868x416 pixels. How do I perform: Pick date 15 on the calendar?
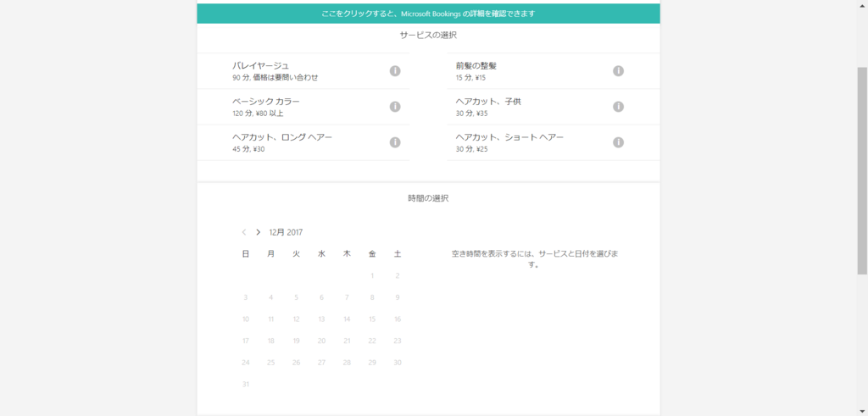372,319
